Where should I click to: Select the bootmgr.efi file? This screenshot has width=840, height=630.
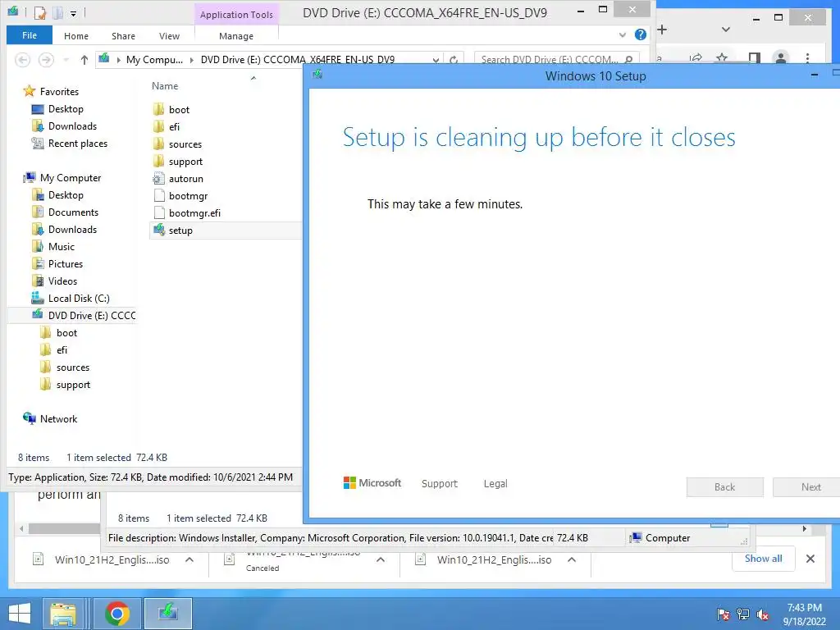click(194, 213)
